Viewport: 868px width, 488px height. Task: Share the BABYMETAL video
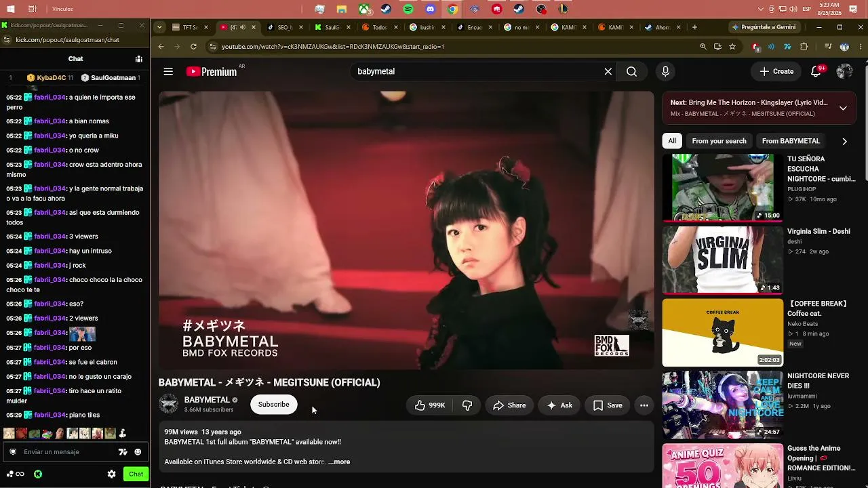click(x=509, y=405)
